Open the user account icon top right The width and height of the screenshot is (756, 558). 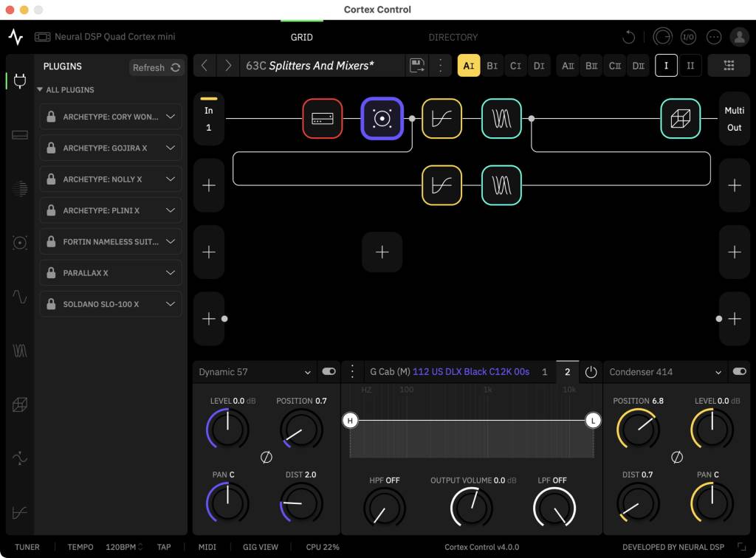click(x=740, y=36)
